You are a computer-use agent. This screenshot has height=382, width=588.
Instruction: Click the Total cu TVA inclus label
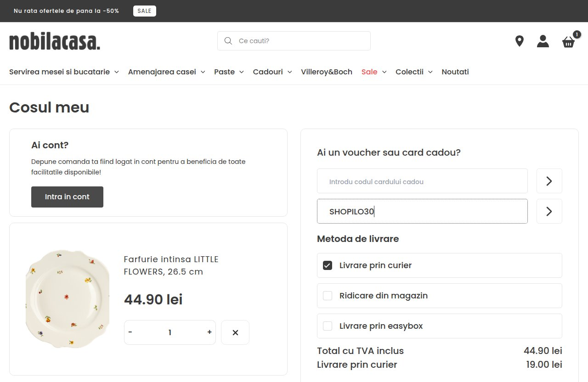[x=360, y=351]
